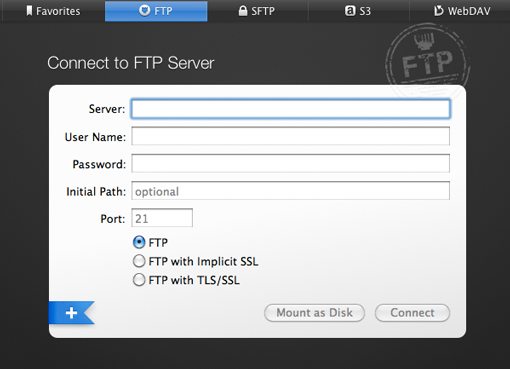Open the S3 tab
510x369 pixels.
point(359,11)
